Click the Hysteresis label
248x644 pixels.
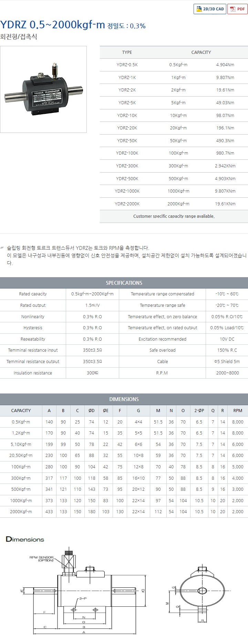pyautogui.click(x=33, y=328)
